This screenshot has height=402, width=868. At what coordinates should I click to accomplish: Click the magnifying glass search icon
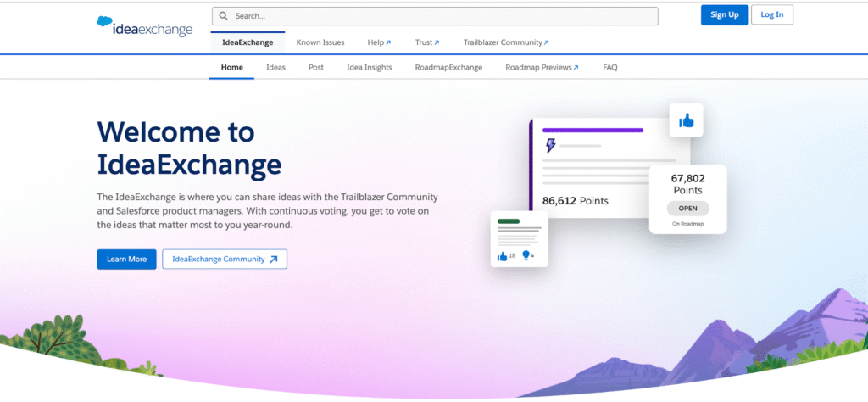coord(223,16)
